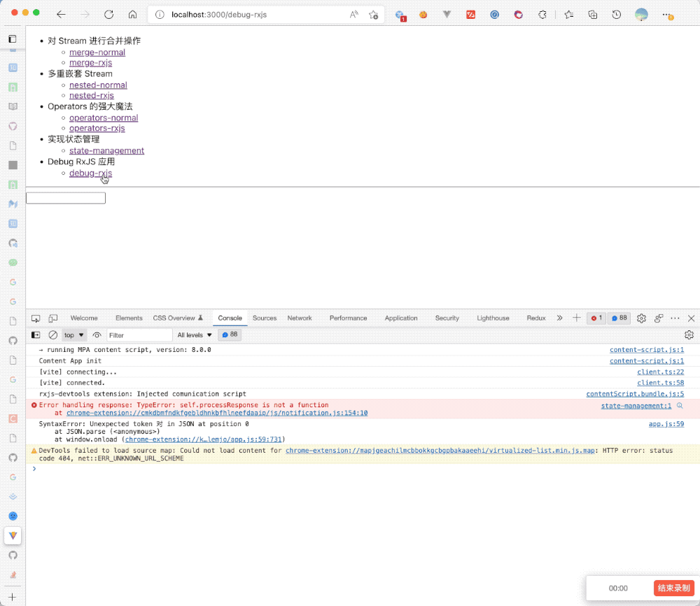
Task: Select the inspect element tool in DevTools
Action: pyautogui.click(x=36, y=318)
